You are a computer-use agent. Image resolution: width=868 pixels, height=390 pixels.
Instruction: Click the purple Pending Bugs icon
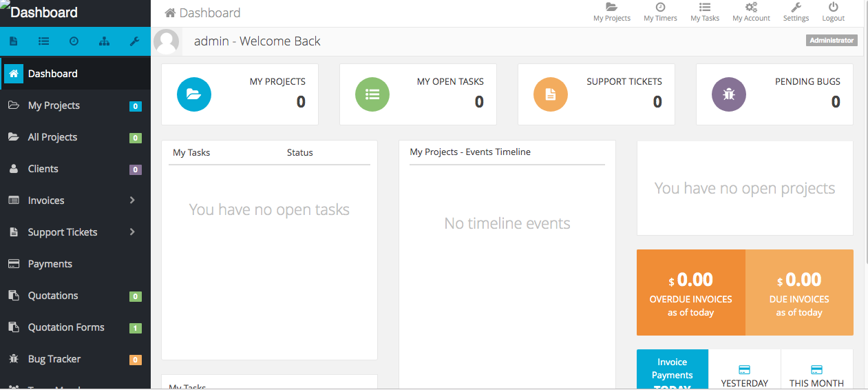pos(729,95)
